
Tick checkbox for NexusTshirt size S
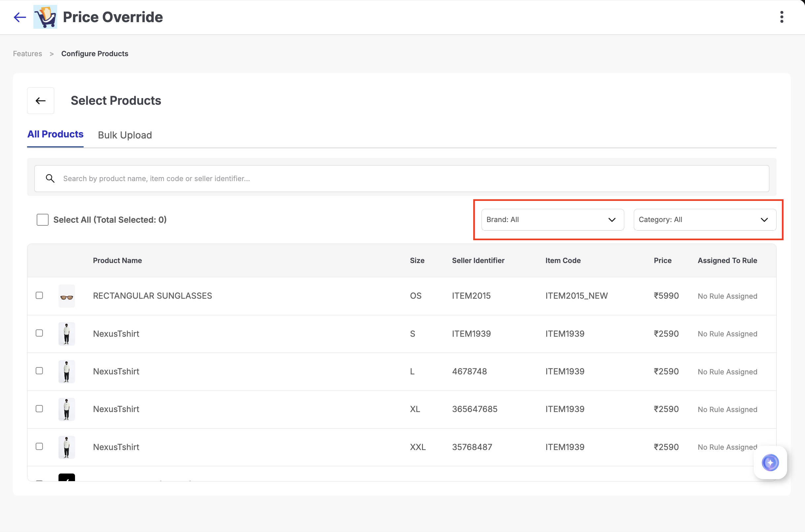39,333
